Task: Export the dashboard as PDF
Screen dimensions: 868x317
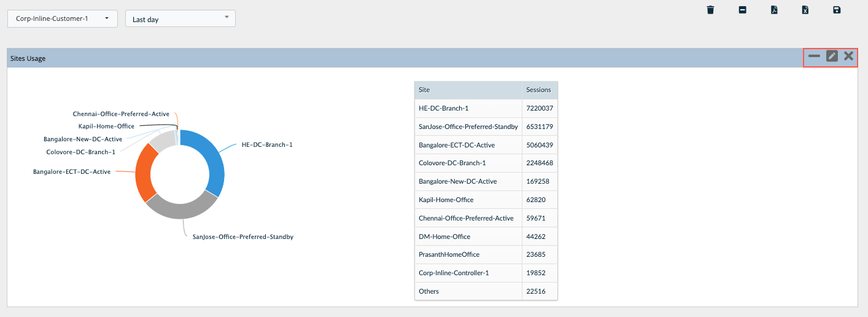Action: click(x=774, y=10)
